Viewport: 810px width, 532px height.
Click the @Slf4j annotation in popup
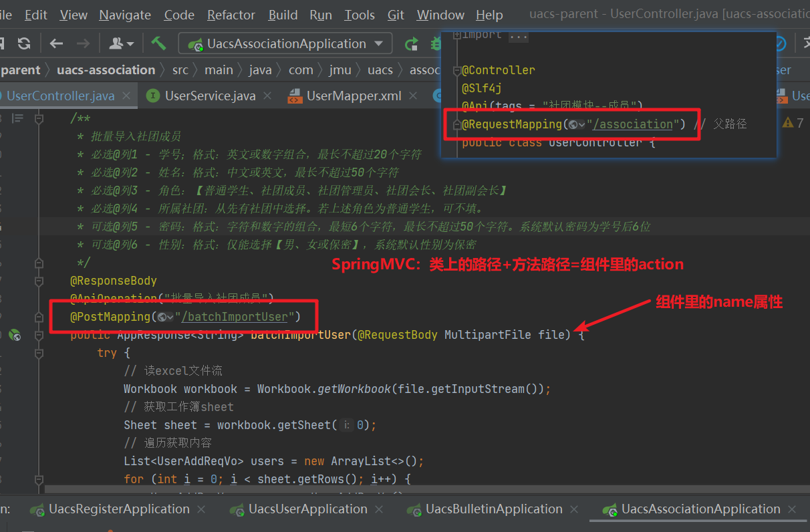482,88
